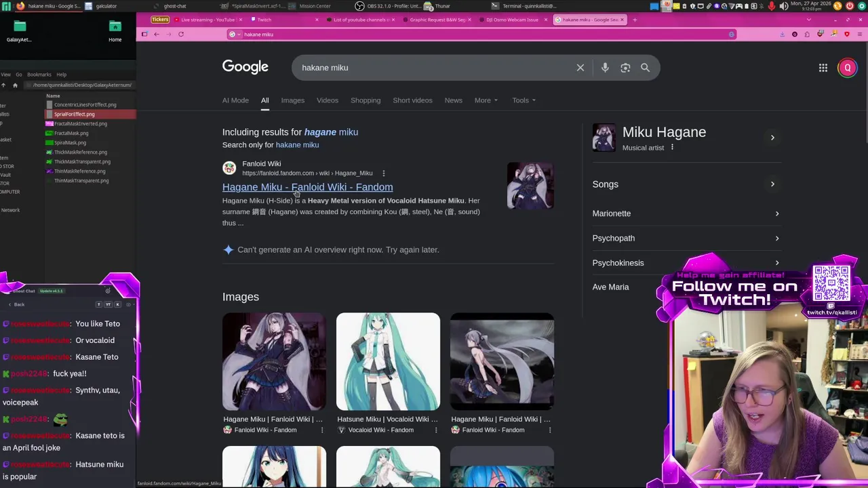Image resolution: width=868 pixels, height=488 pixels.
Task: Switch to the Videos search tab
Action: click(328, 100)
